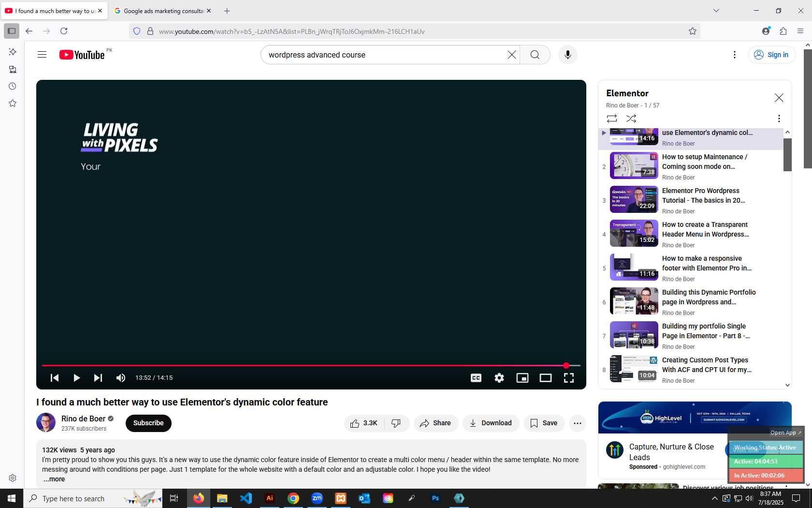Open the HighLevel sponsored ad banner
Image resolution: width=812 pixels, height=508 pixels.
coord(695,418)
